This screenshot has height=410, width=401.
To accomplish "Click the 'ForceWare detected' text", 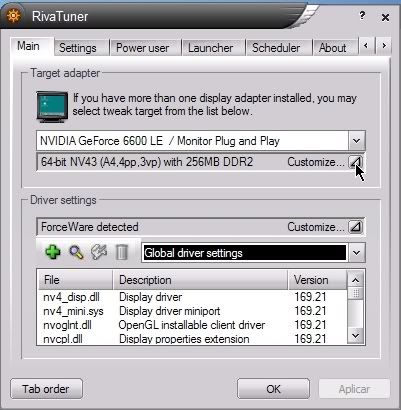I will tap(90, 227).
